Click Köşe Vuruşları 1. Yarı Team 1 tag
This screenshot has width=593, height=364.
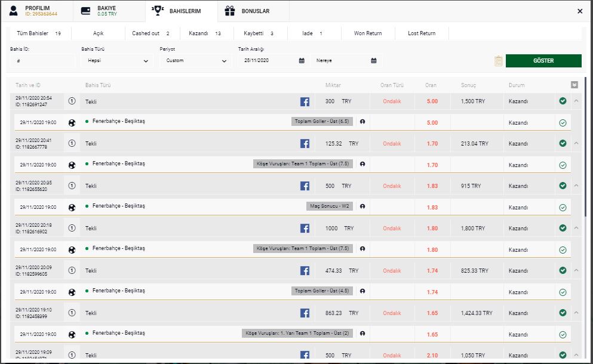coord(297,333)
